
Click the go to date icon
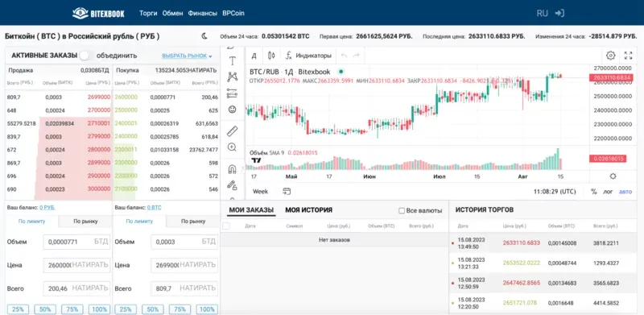click(287, 191)
